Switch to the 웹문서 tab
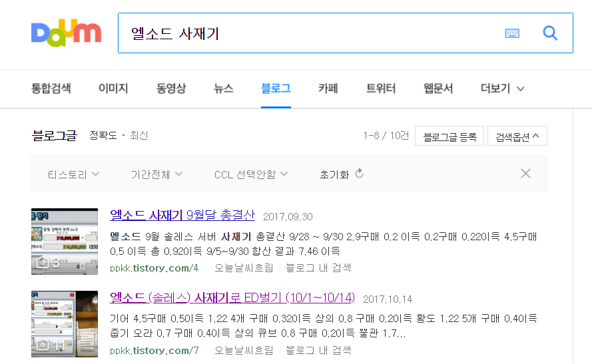Viewport: 592px width, 364px height. click(438, 89)
